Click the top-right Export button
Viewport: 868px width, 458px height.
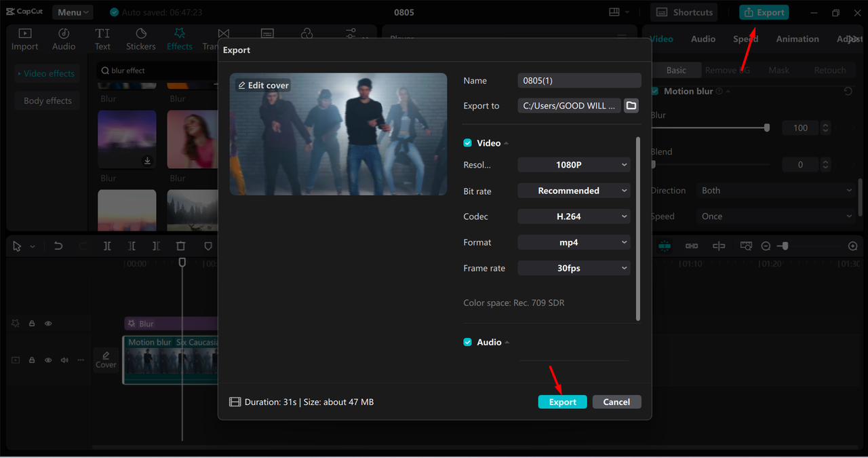pyautogui.click(x=764, y=12)
